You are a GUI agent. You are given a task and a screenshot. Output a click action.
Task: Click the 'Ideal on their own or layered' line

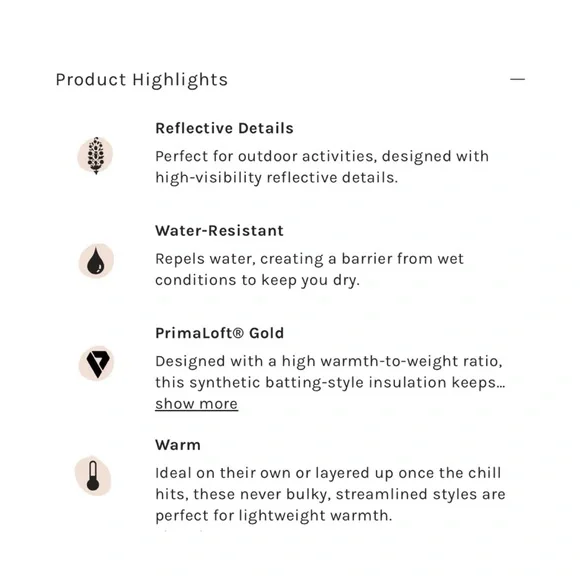(328, 473)
